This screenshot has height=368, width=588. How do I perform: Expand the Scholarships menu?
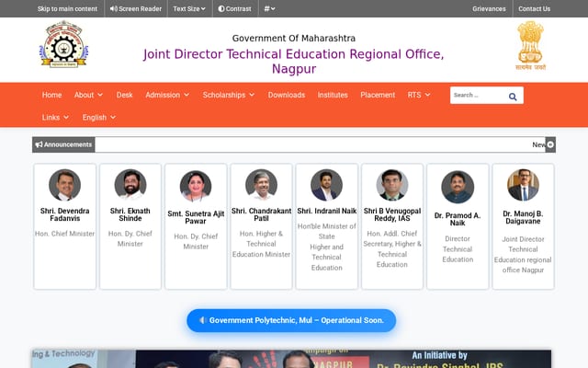click(x=229, y=95)
